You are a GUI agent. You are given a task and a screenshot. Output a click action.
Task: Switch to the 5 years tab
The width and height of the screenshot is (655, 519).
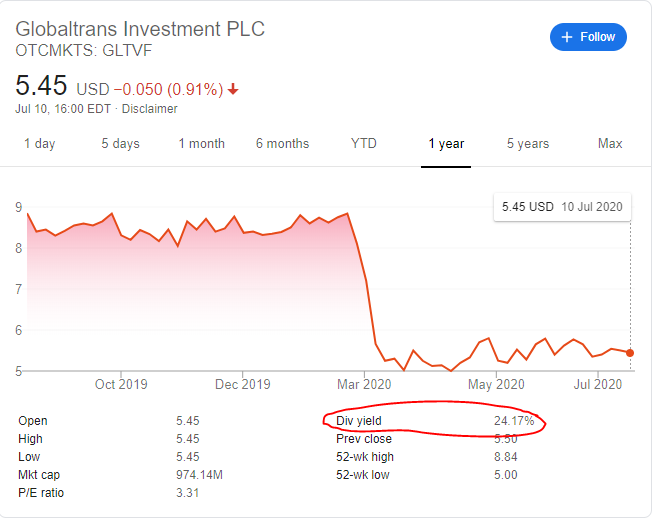pyautogui.click(x=527, y=144)
